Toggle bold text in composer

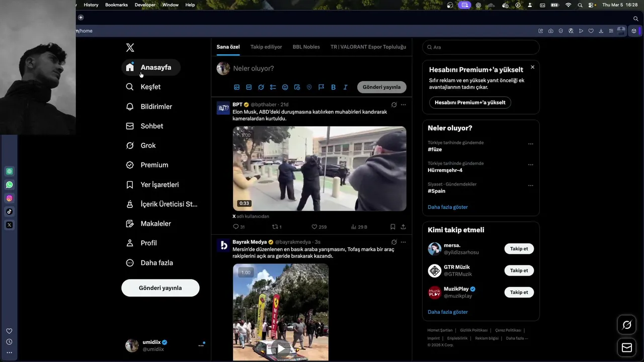334,87
